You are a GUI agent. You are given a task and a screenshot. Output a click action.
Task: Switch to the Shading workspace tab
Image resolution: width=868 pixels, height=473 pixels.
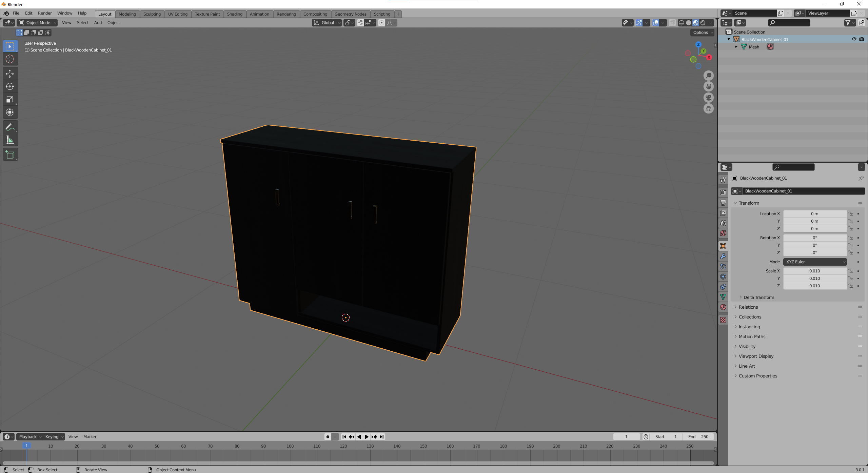234,14
